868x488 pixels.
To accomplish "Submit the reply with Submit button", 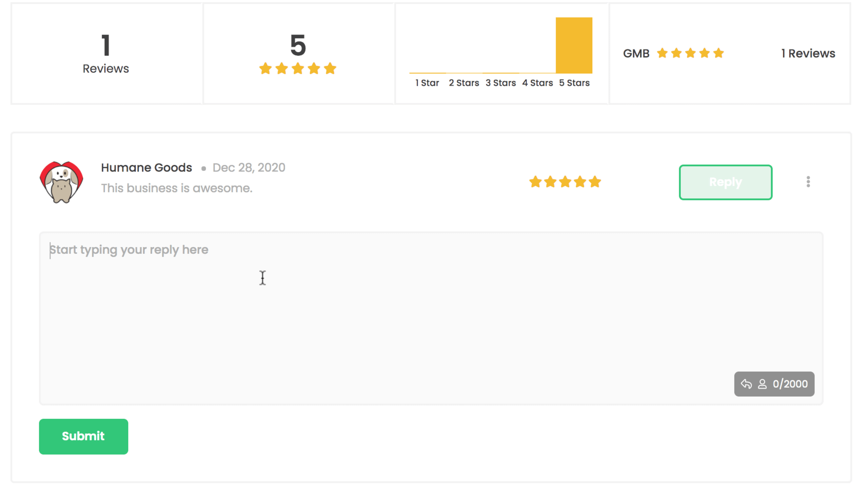I will pyautogui.click(x=83, y=436).
